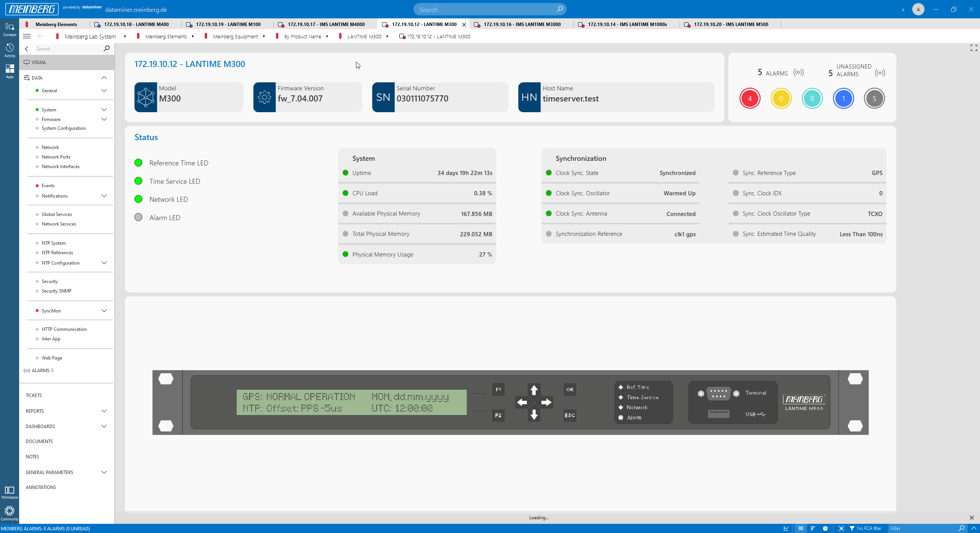The height and width of the screenshot is (533, 980).
Task: Switch alarm bar to list view icon
Action: pos(800,528)
